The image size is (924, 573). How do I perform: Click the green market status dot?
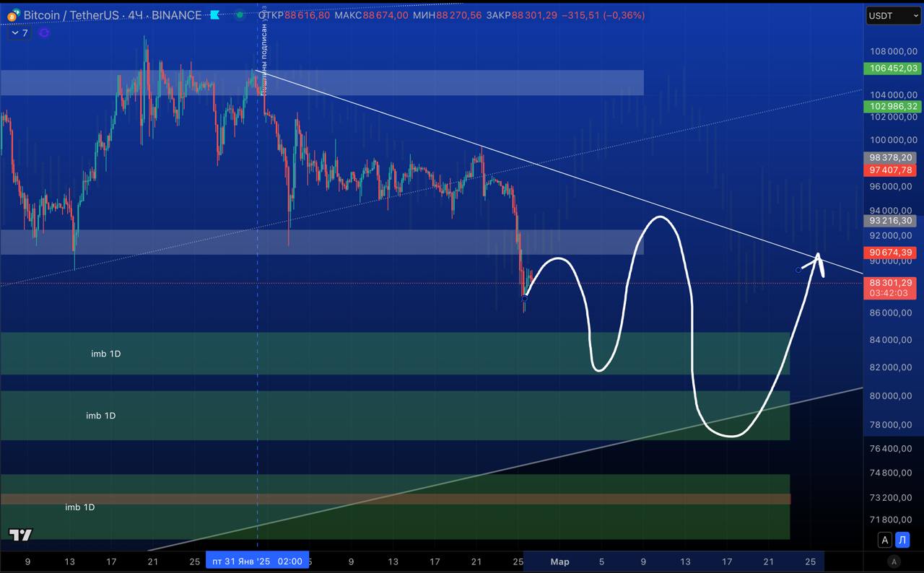point(240,15)
